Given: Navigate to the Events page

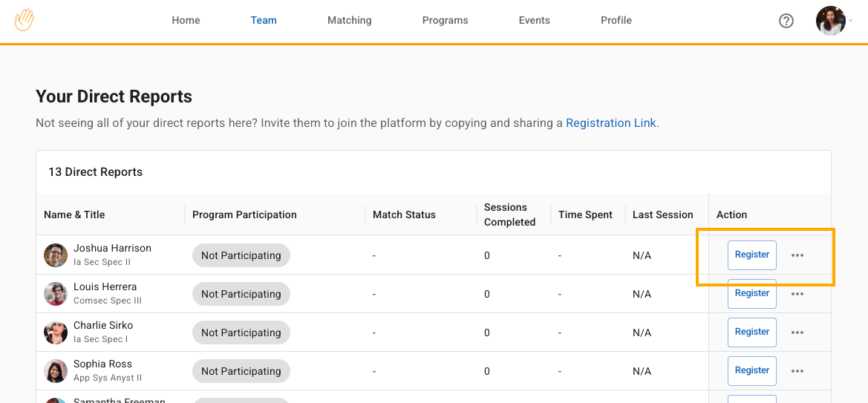Looking at the screenshot, I should coord(534,20).
